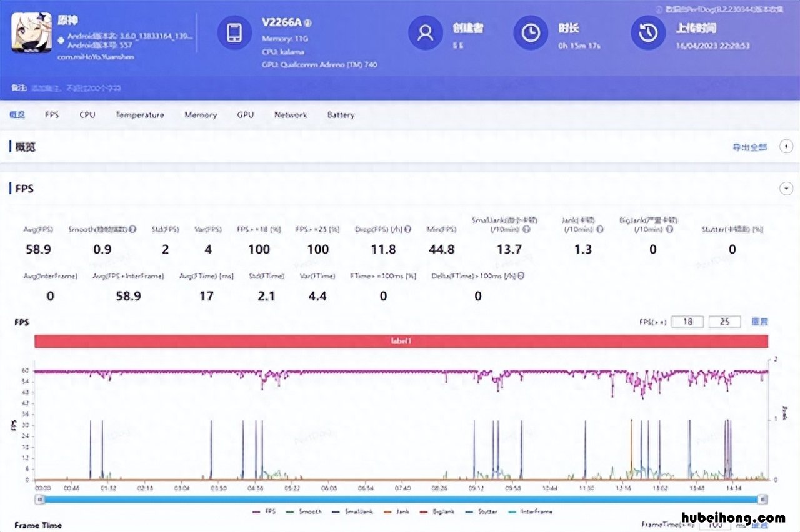Screen dimensions: 800x532
Task: Click help icon beside V2266A device name
Action: click(307, 23)
